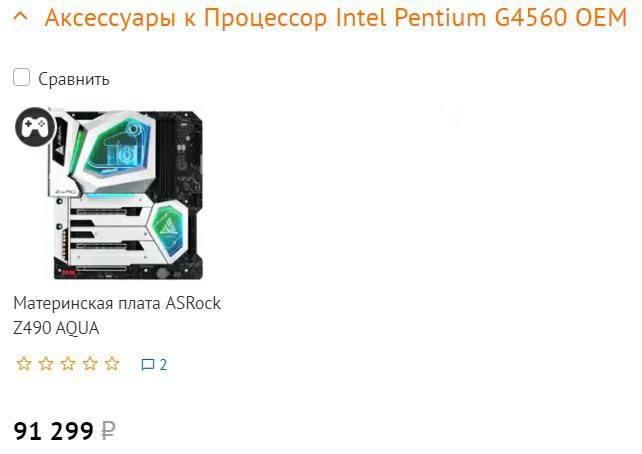
Task: Open 'Материнская плата ASRock' product link
Action: point(117,303)
